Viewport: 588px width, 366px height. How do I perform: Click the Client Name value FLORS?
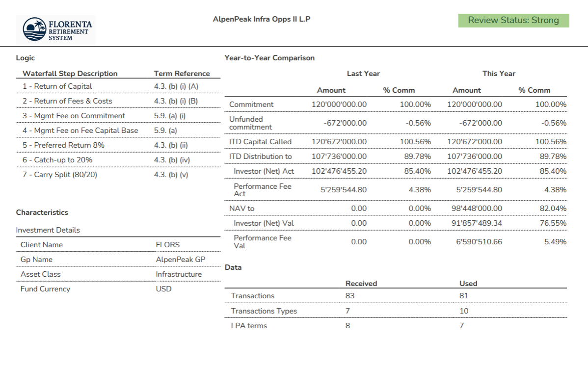click(x=168, y=244)
